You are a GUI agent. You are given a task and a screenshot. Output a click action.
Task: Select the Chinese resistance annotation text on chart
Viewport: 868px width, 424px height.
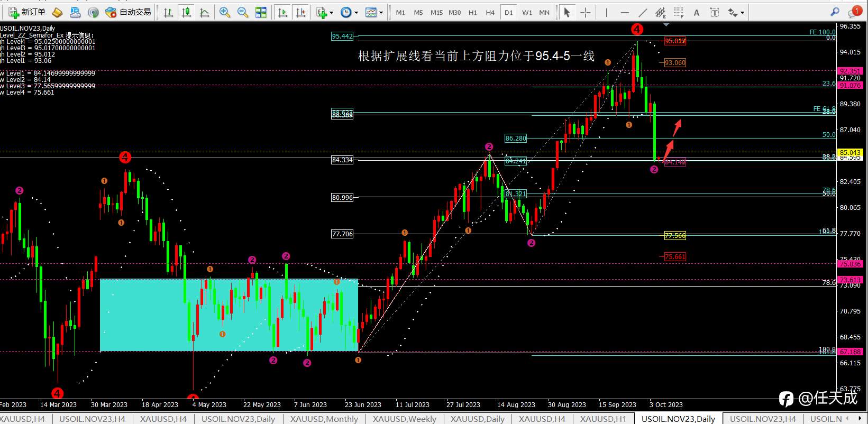(476, 56)
